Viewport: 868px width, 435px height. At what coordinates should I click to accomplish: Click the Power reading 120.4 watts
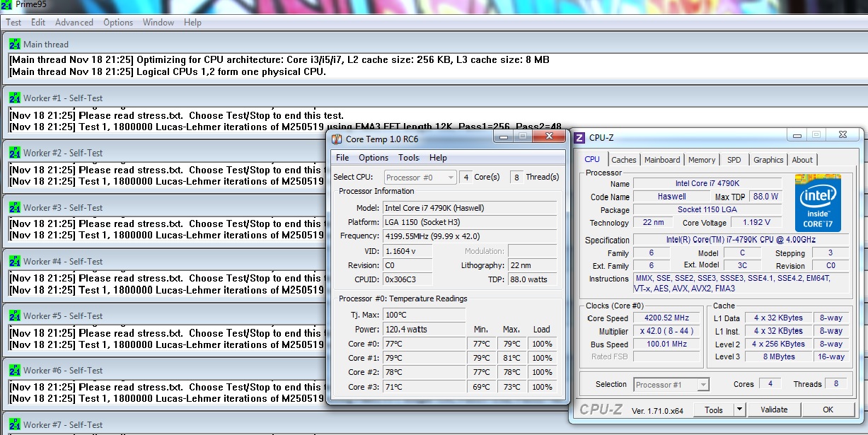[x=424, y=329]
